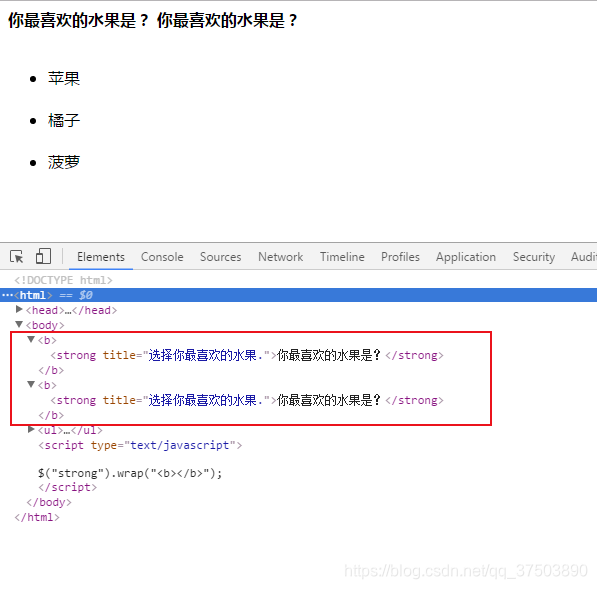The width and height of the screenshot is (597, 589).
Task: Click the second bold 你最喜欢的水果是 heading
Action: click(x=227, y=20)
